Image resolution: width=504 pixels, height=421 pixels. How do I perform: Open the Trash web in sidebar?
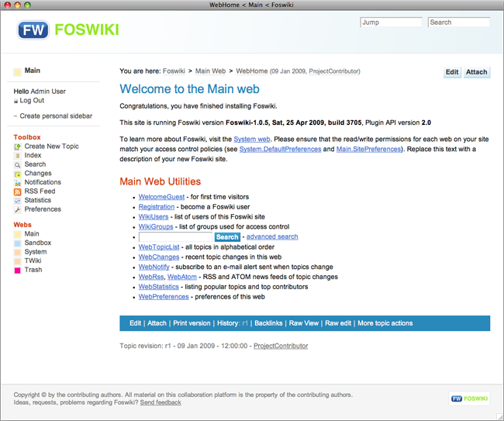(33, 270)
